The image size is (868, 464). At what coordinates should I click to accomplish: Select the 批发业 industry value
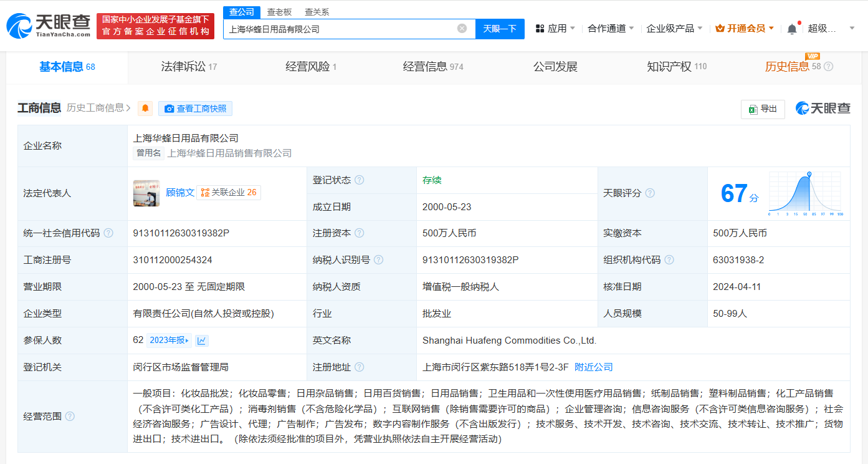click(437, 314)
